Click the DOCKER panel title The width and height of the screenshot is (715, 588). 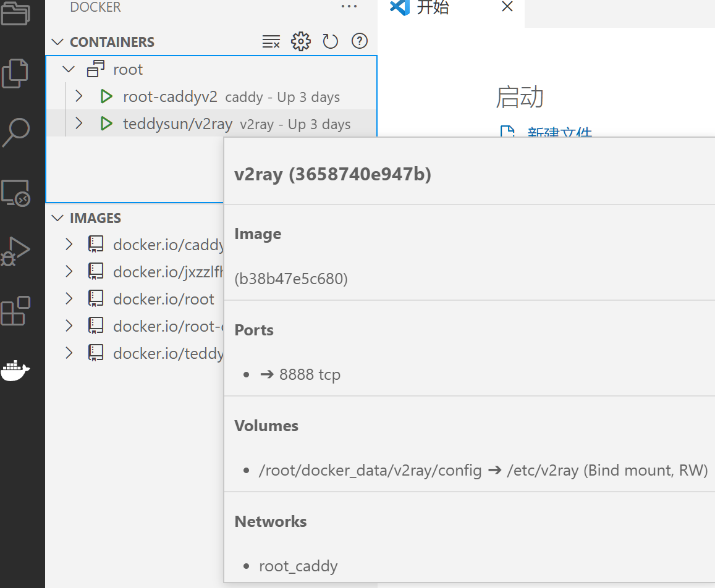[x=95, y=7]
